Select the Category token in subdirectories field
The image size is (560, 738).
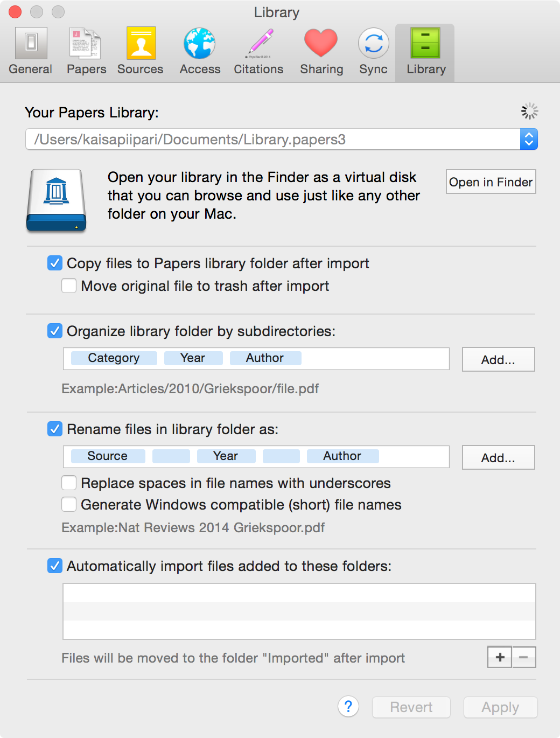[114, 358]
